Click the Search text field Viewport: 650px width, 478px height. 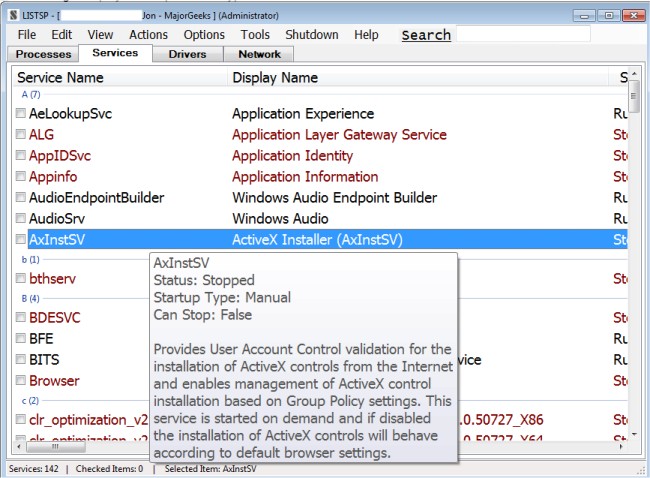548,35
